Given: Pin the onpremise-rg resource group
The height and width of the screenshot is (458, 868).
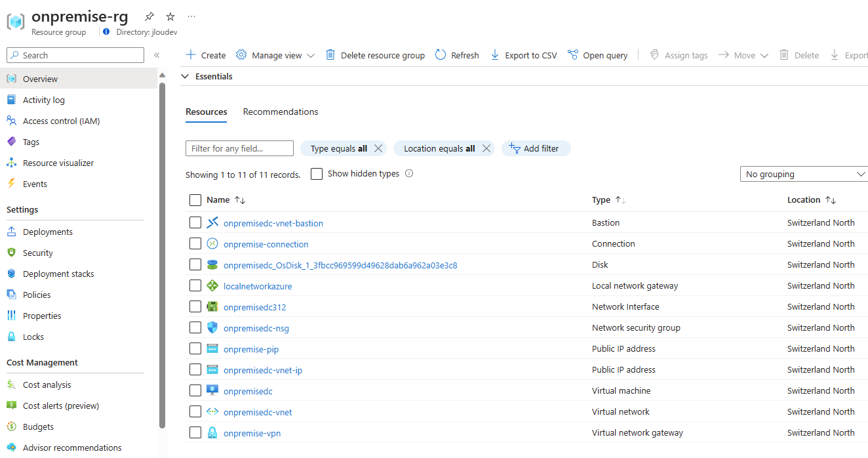Looking at the screenshot, I should pyautogui.click(x=149, y=16).
